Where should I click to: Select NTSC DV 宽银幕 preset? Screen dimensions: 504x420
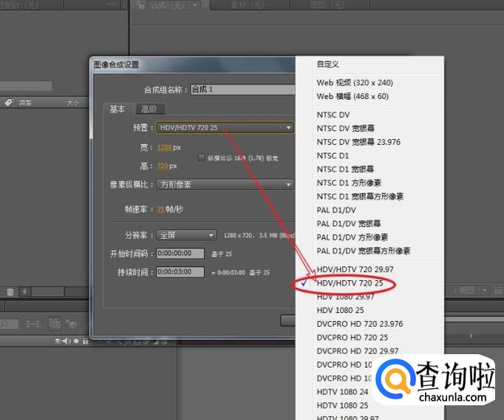click(346, 129)
